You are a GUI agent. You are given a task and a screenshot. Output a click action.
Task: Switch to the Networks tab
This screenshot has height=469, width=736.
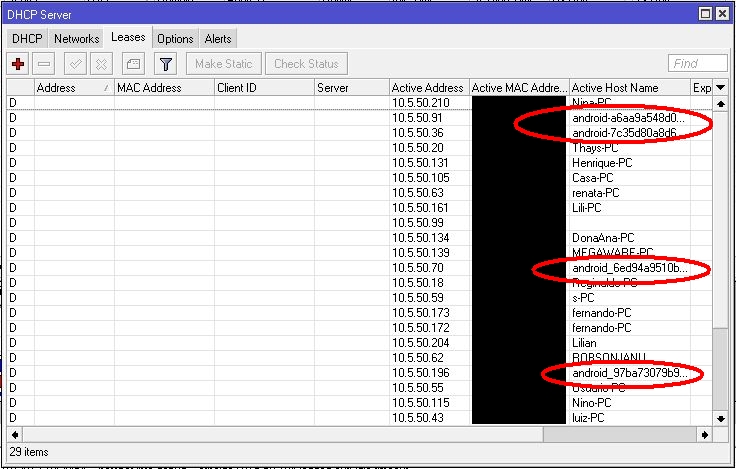coord(77,38)
